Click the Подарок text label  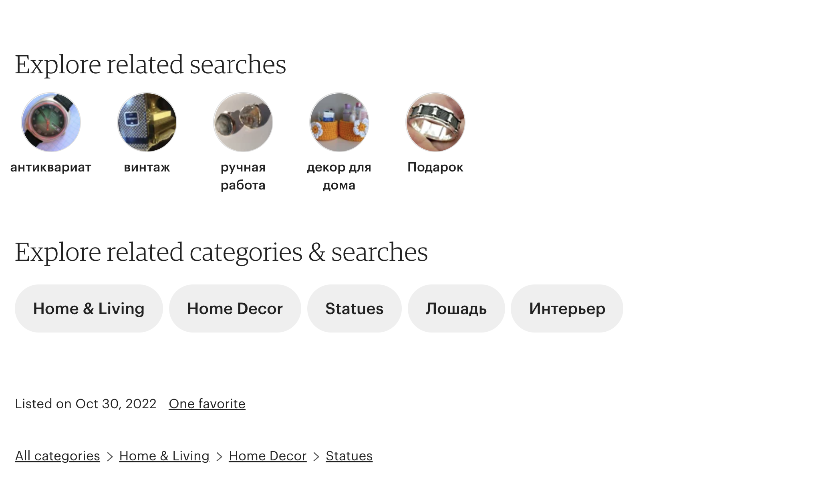pyautogui.click(x=435, y=167)
